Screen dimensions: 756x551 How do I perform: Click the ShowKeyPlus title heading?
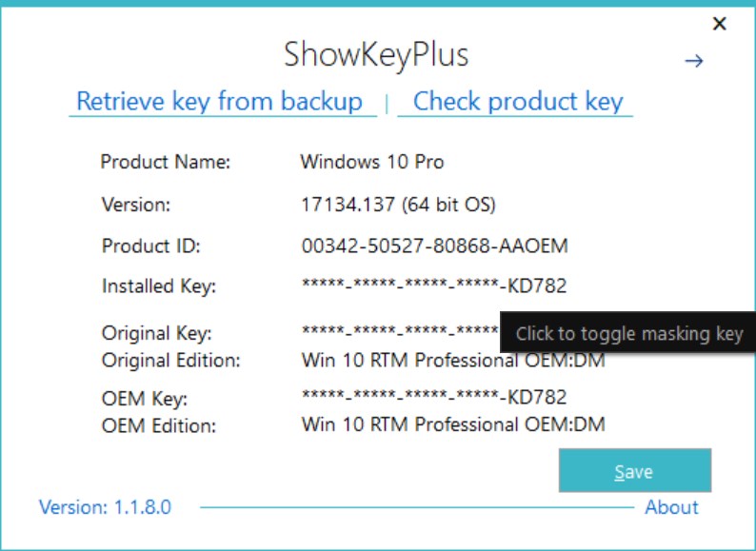[376, 54]
